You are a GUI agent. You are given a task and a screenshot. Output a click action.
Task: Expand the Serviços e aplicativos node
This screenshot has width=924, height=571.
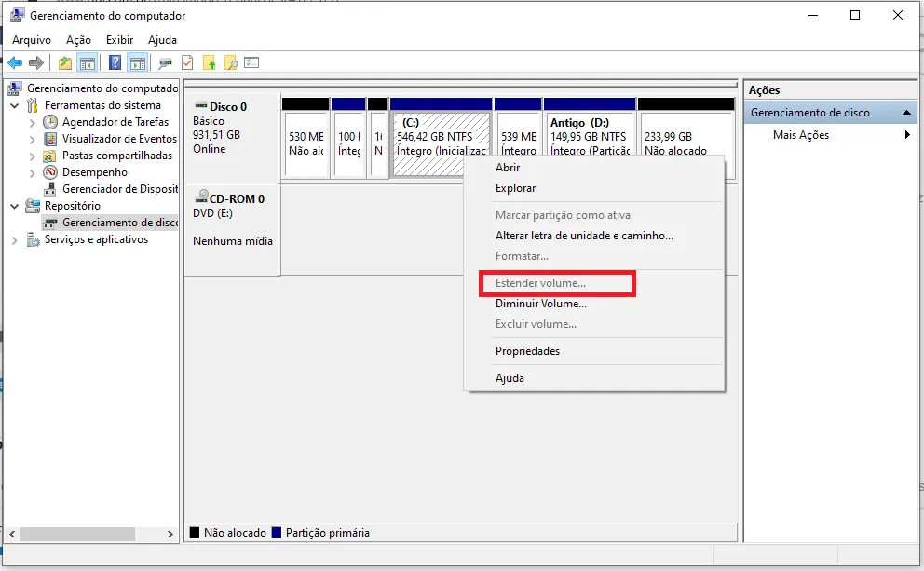click(x=15, y=239)
